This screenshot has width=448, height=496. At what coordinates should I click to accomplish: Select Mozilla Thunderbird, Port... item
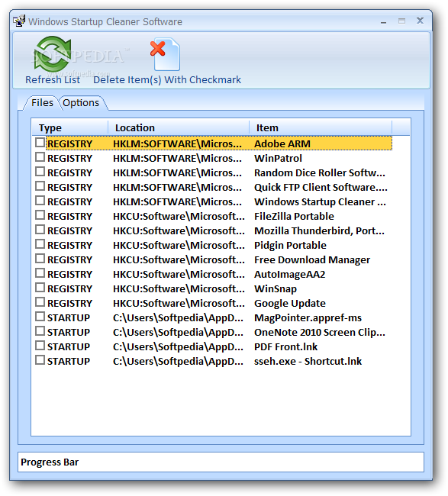[x=320, y=231]
